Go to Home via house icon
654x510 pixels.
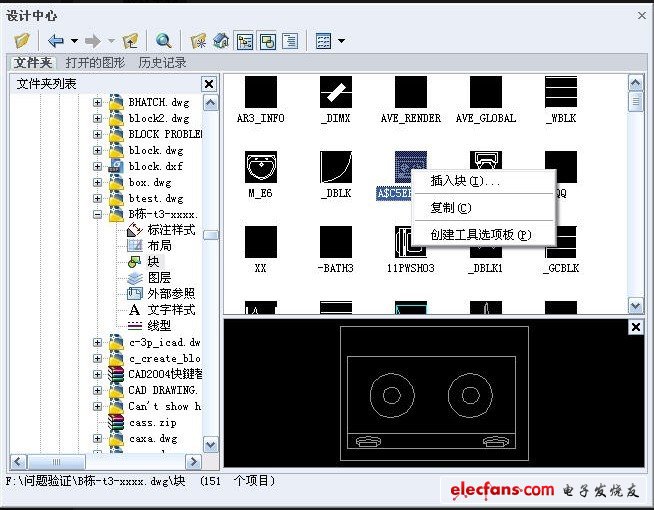(221, 41)
